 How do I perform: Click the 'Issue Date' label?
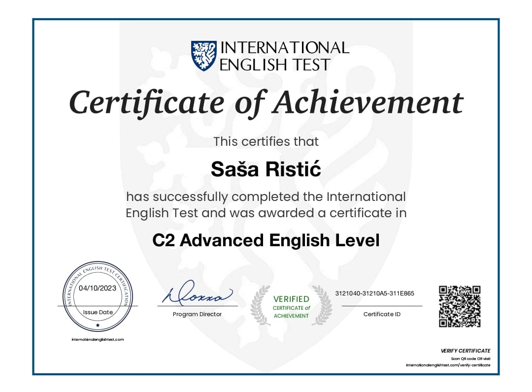98,312
